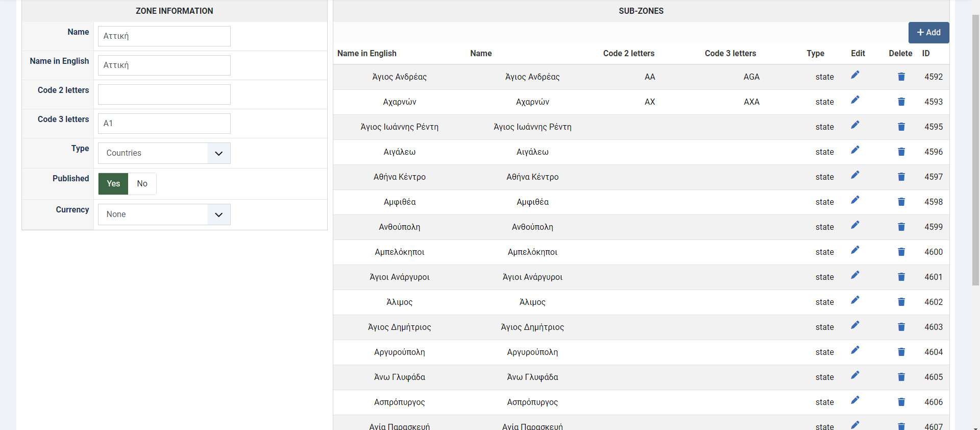
Task: Focus the empty Code 2 letters field
Action: [x=164, y=94]
